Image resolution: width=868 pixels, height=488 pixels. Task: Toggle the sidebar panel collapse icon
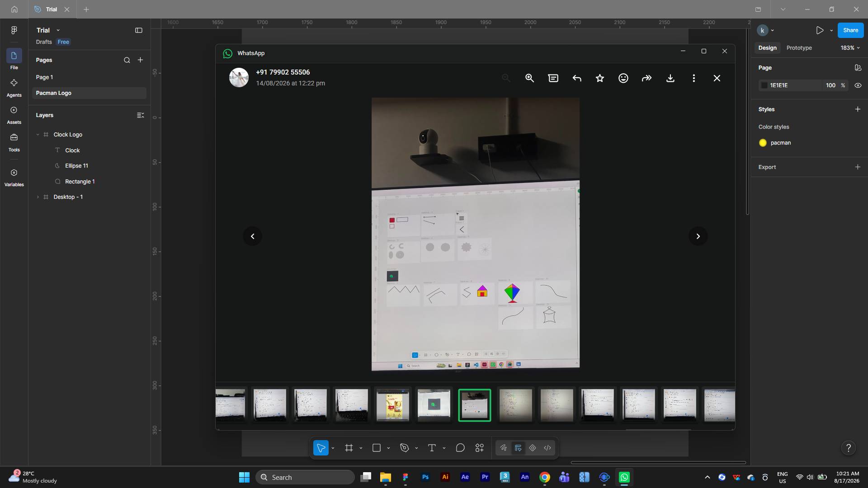[139, 30]
